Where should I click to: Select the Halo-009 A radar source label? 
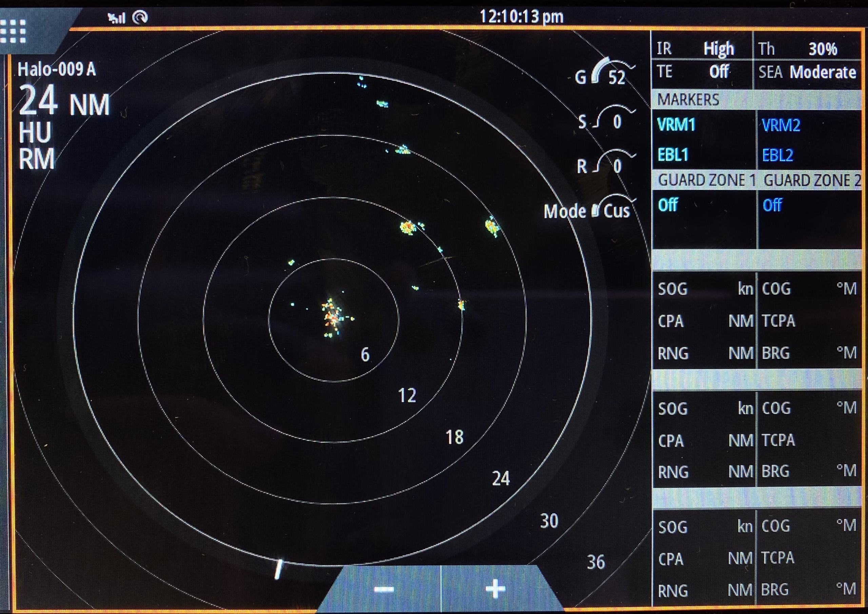click(57, 69)
